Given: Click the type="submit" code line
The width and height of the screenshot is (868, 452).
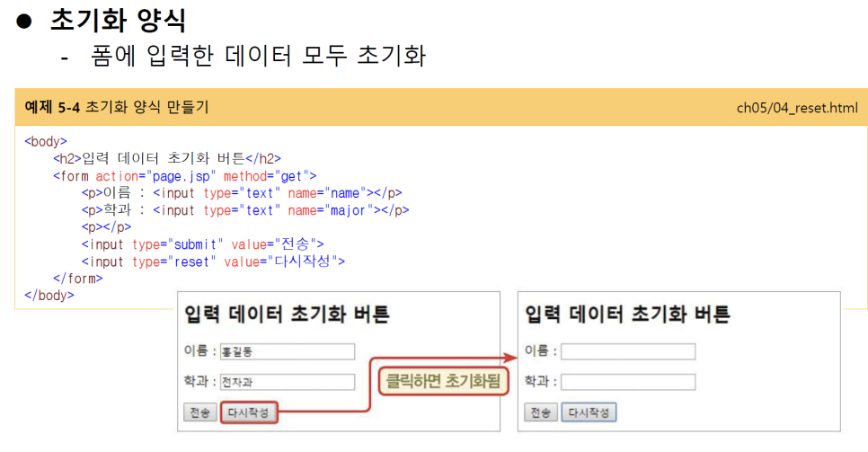Looking at the screenshot, I should (202, 244).
